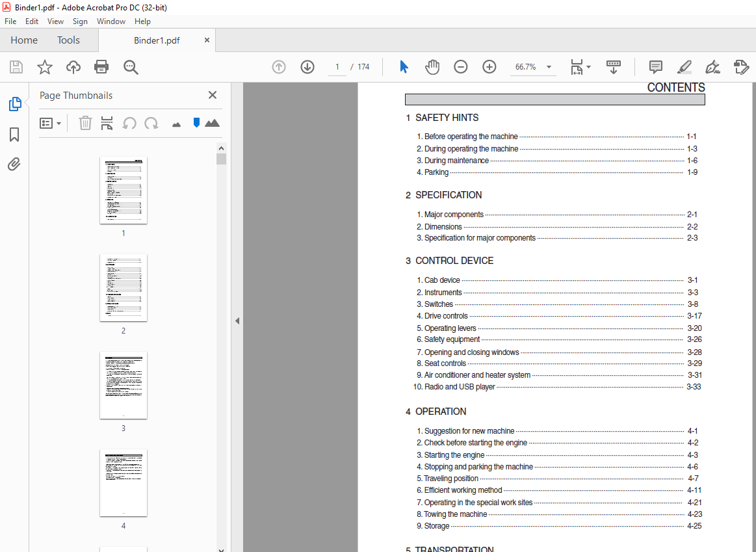Click the stamp tool icon in the toolbar
This screenshot has height=552, width=756.
pos(741,67)
